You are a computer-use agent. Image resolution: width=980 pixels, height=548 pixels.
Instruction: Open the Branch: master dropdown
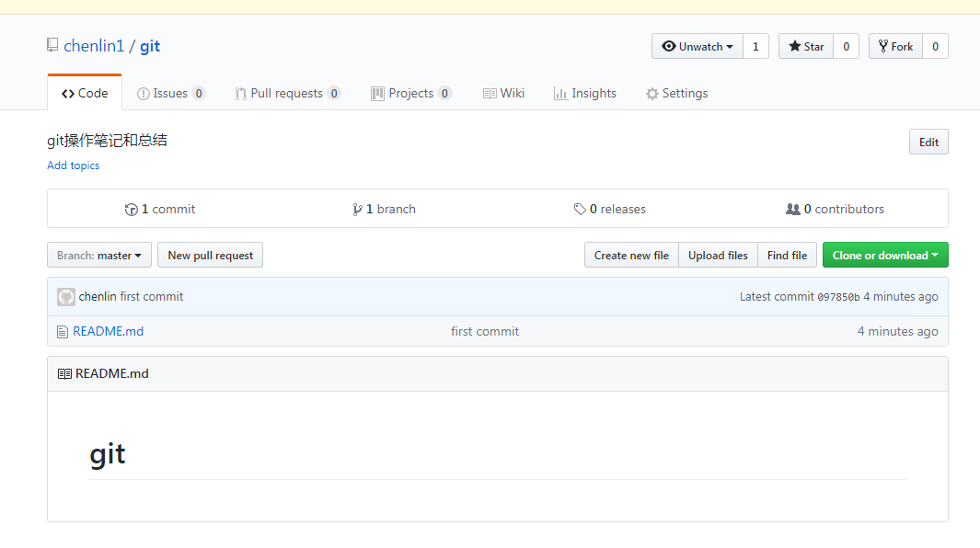point(99,255)
